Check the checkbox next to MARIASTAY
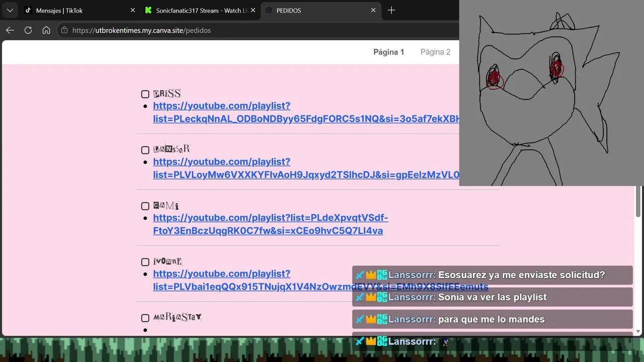This screenshot has width=644, height=362. click(145, 318)
